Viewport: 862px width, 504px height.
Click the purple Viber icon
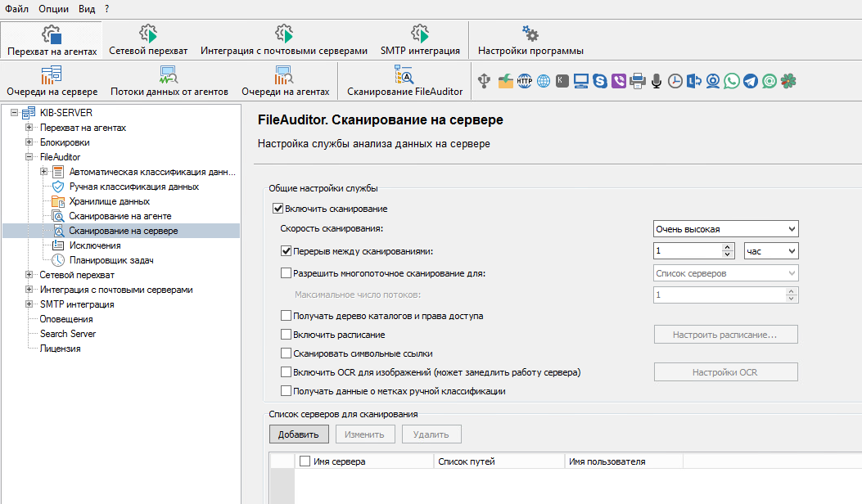619,81
